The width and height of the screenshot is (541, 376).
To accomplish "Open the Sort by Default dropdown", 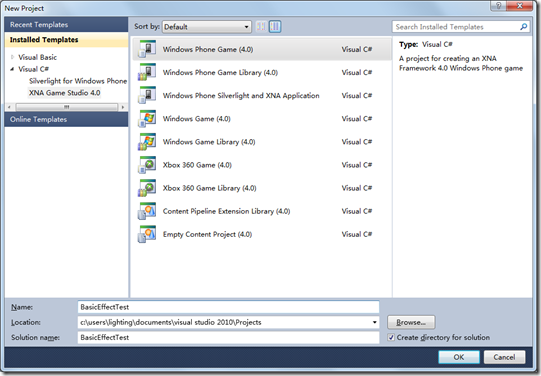I will (207, 27).
